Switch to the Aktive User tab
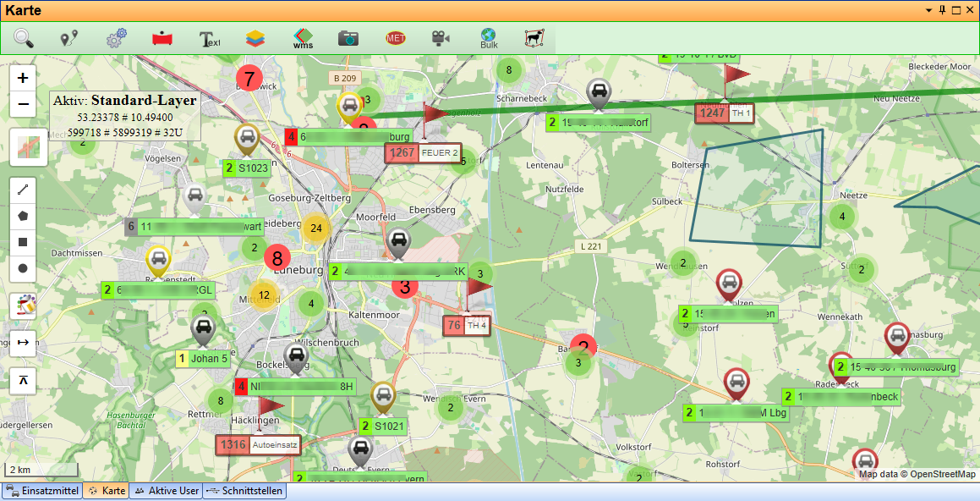 coord(167,491)
